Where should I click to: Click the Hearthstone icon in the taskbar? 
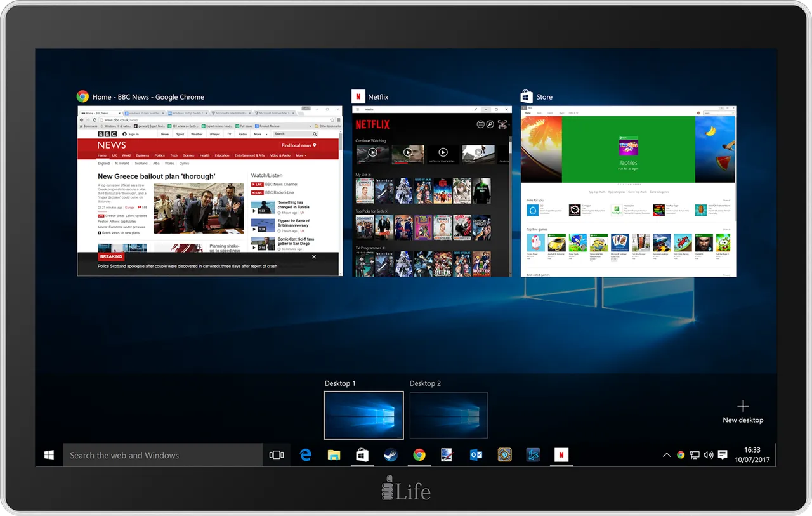point(504,454)
